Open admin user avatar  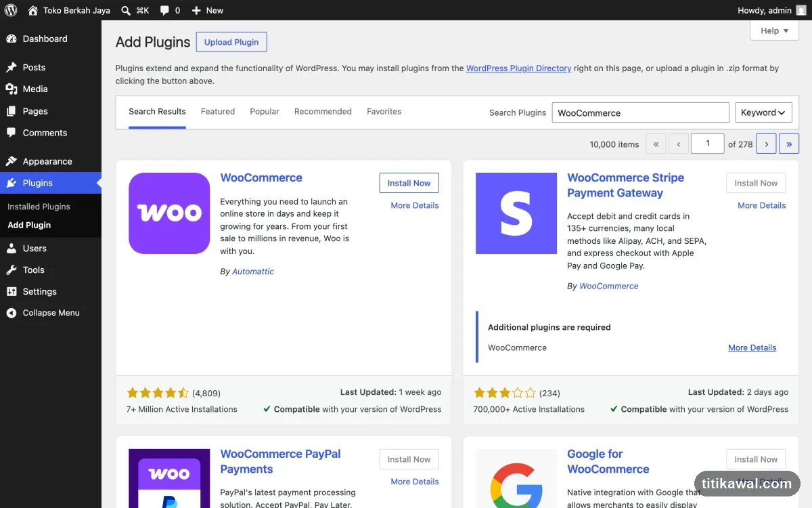tap(801, 10)
